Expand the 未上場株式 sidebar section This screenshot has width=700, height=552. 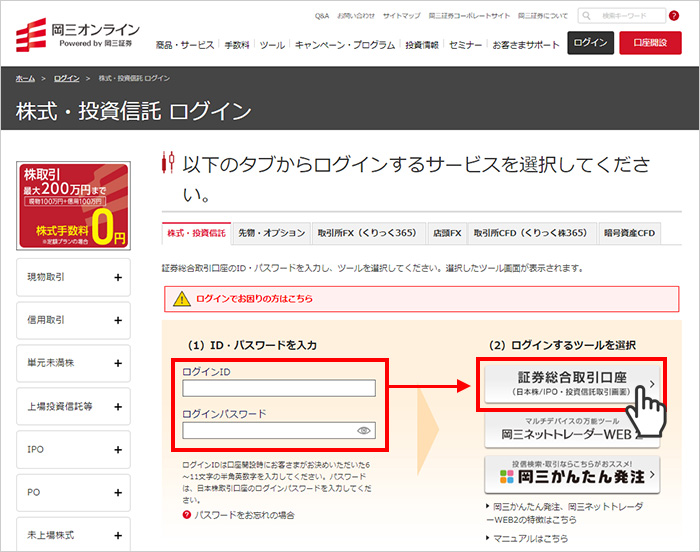[73, 534]
